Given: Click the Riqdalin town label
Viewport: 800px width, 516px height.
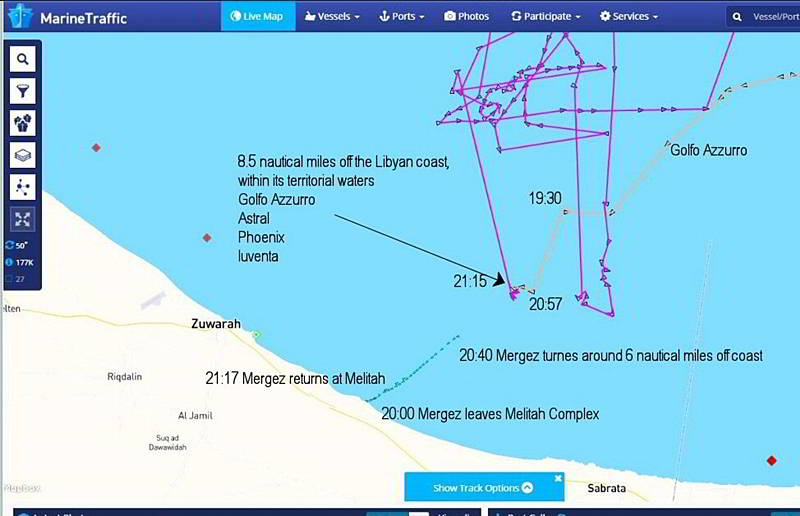Looking at the screenshot, I should pyautogui.click(x=124, y=377).
